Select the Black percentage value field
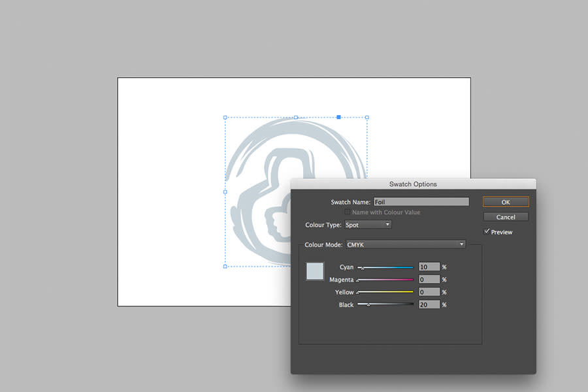The height and width of the screenshot is (392, 588). tap(429, 305)
